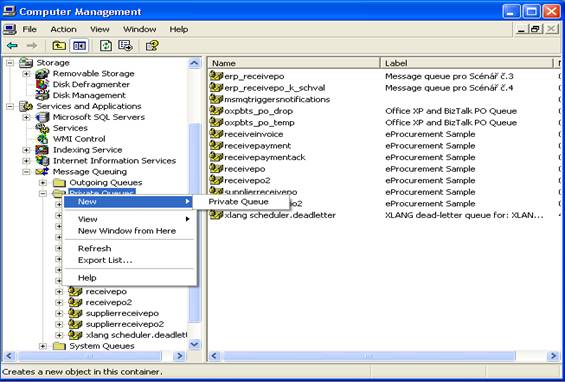Click the xlang scheduler.deadletter icon in list
This screenshot has height=382, width=565.
(x=216, y=215)
